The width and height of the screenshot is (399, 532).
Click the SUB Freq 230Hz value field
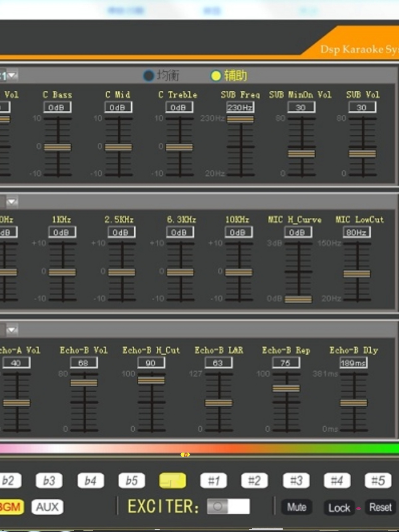(240, 107)
